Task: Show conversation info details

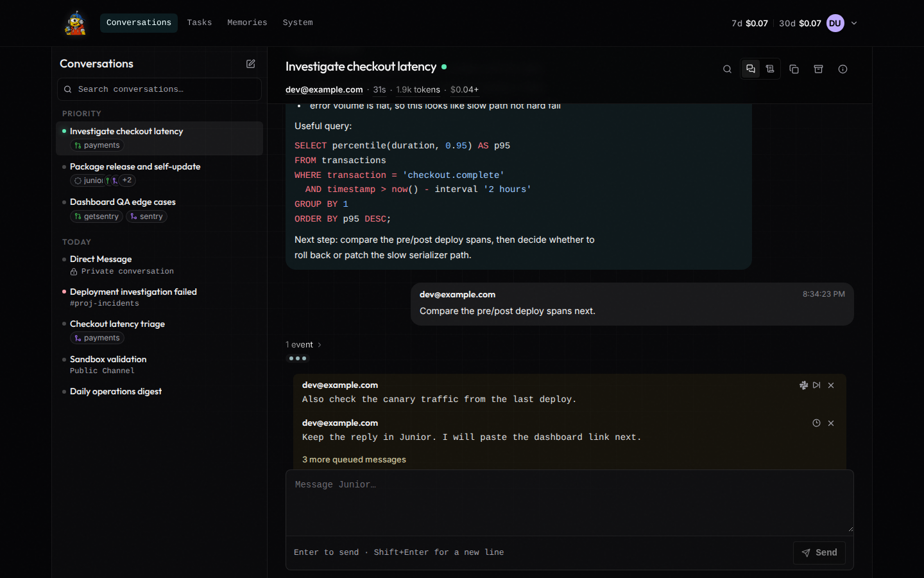Action: [x=843, y=69]
